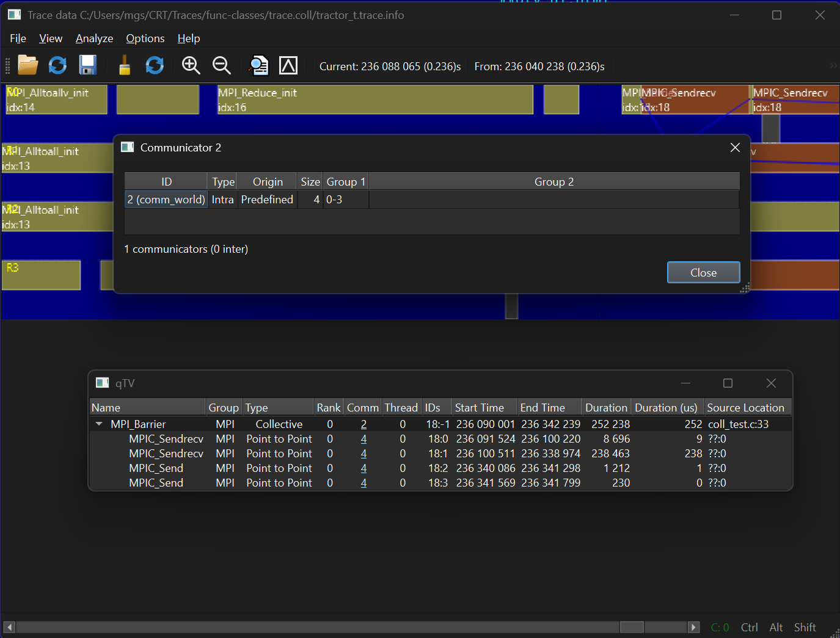Screen dimensions: 840x638
Task: Select the '2 (comm_world)' cell
Action: [166, 200]
